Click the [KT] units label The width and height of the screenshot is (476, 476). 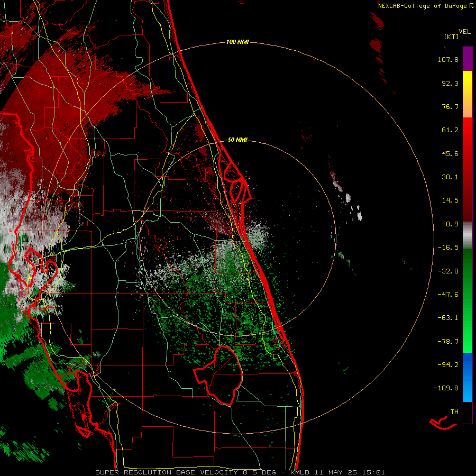pyautogui.click(x=451, y=36)
